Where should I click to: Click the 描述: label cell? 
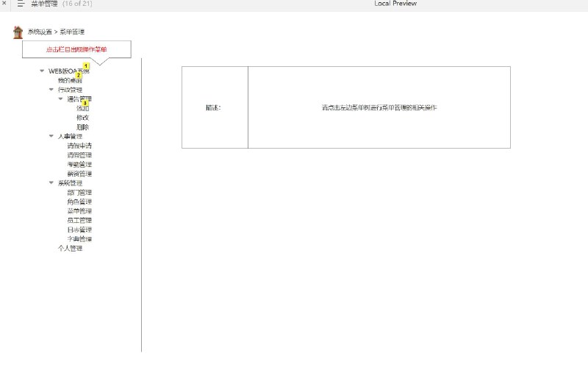[x=215, y=107]
